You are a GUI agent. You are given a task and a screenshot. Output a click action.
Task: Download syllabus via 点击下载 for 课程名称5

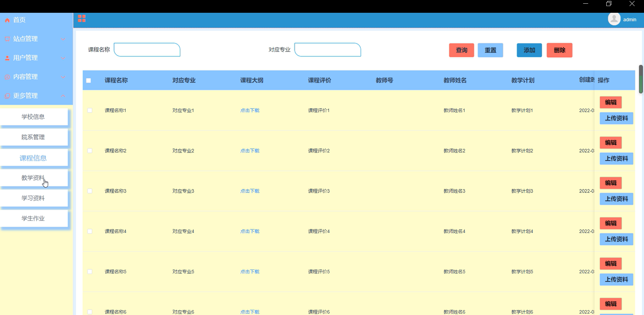tap(250, 272)
